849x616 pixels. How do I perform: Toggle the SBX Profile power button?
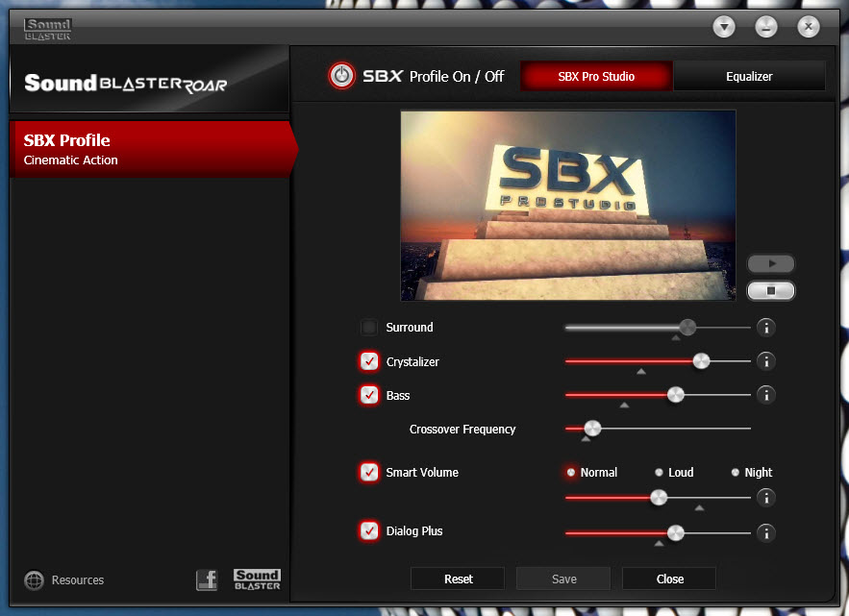coord(341,76)
